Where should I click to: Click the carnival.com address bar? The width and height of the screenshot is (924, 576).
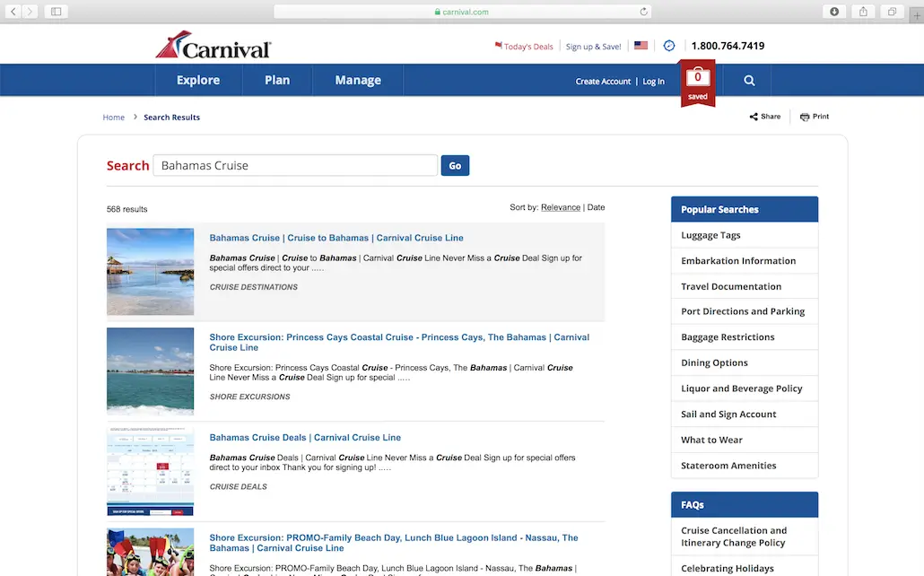pyautogui.click(x=462, y=11)
